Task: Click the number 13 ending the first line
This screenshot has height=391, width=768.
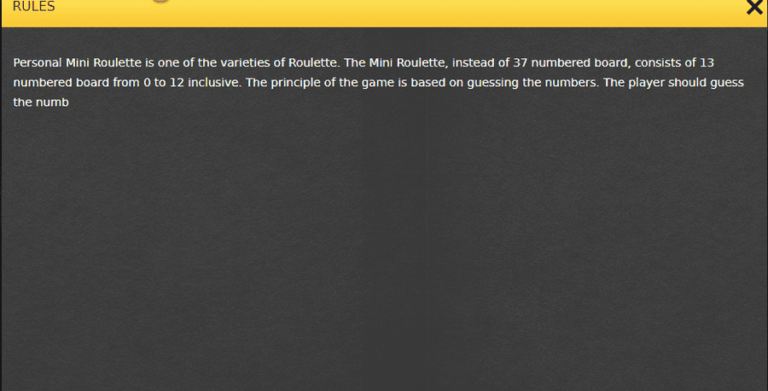Action: [x=707, y=63]
